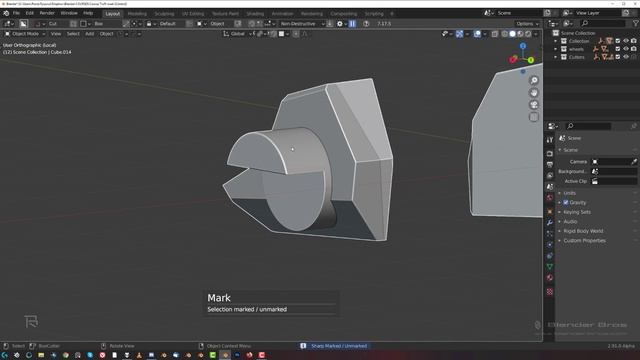Open the Physics properties tab
Viewport: 640px width, 360px height.
550,244
